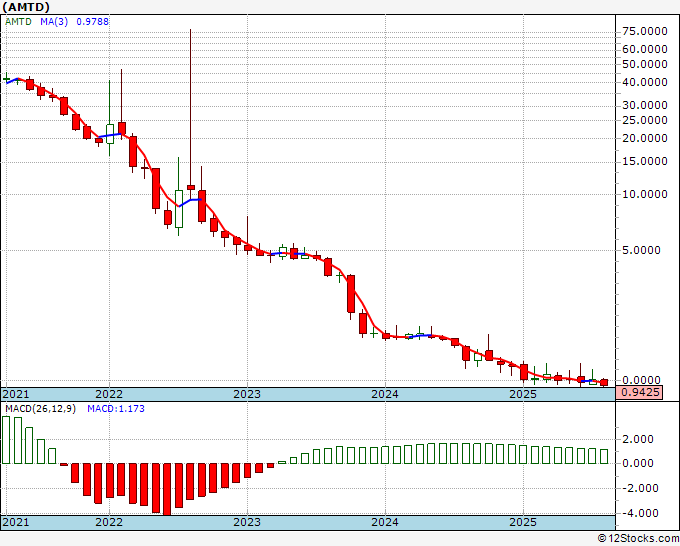Click the MACD(26,12,9) indicator label
The image size is (680, 546).
click(40, 409)
